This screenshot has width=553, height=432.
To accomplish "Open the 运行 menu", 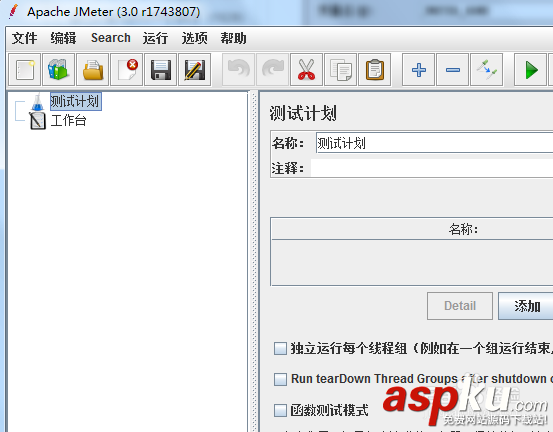I will [x=156, y=38].
